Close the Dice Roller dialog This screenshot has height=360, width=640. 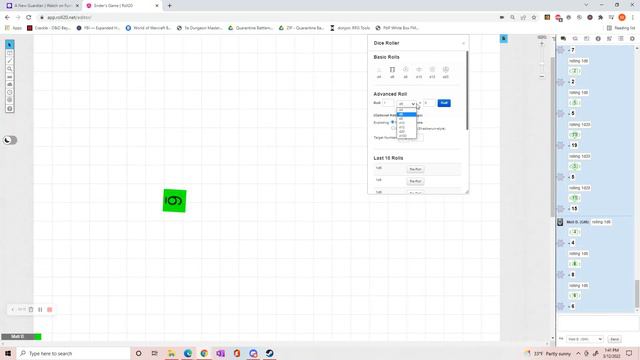tap(463, 43)
